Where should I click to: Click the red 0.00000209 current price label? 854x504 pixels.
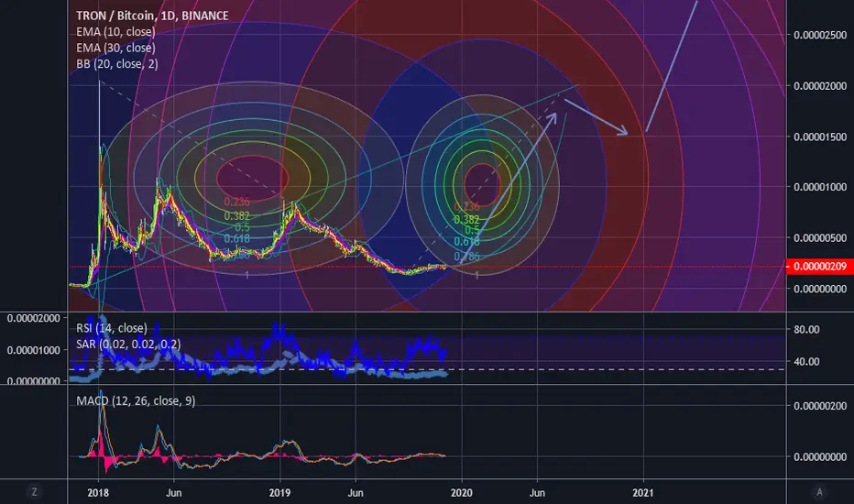point(820,267)
